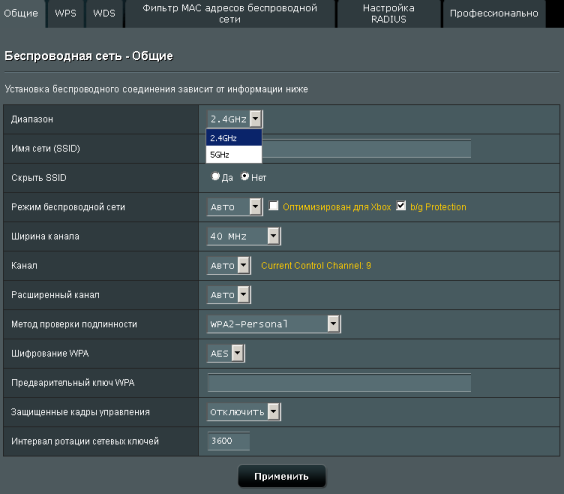Open the Расширенный канал dropdown
The height and width of the screenshot is (494, 564).
(x=229, y=295)
